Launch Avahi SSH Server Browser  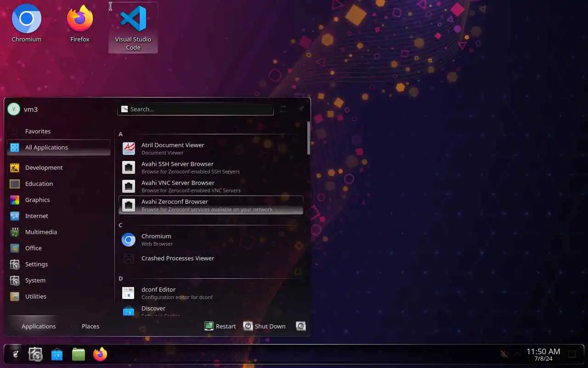click(x=211, y=167)
